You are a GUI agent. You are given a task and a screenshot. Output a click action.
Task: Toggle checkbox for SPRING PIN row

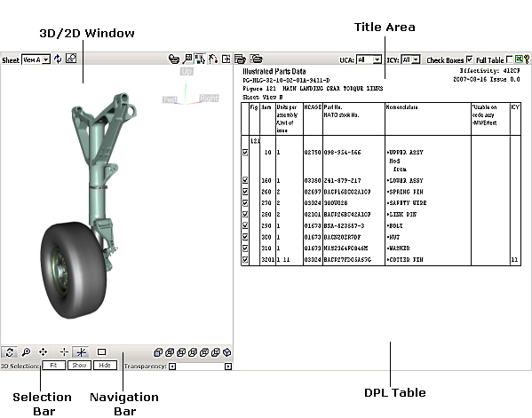pos(245,192)
